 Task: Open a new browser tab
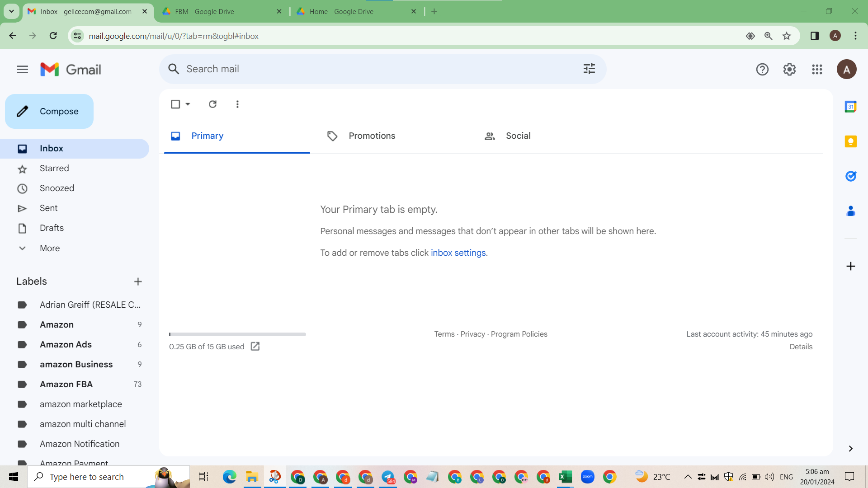pos(434,11)
